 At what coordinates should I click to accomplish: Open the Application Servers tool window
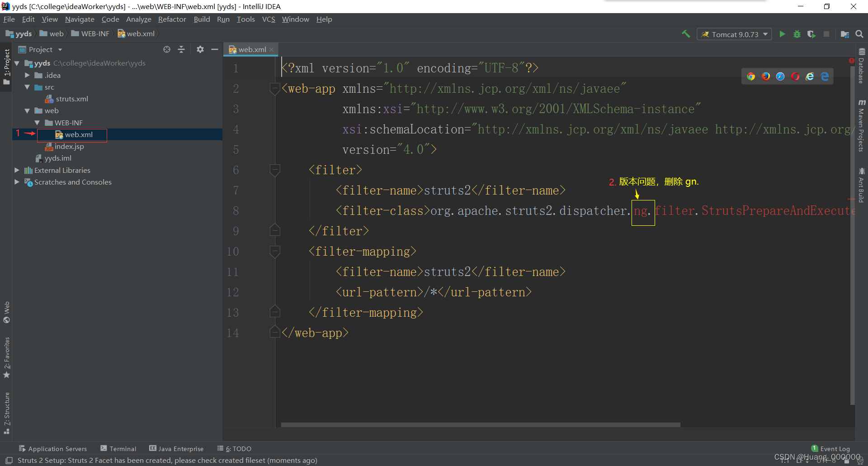tap(53, 448)
